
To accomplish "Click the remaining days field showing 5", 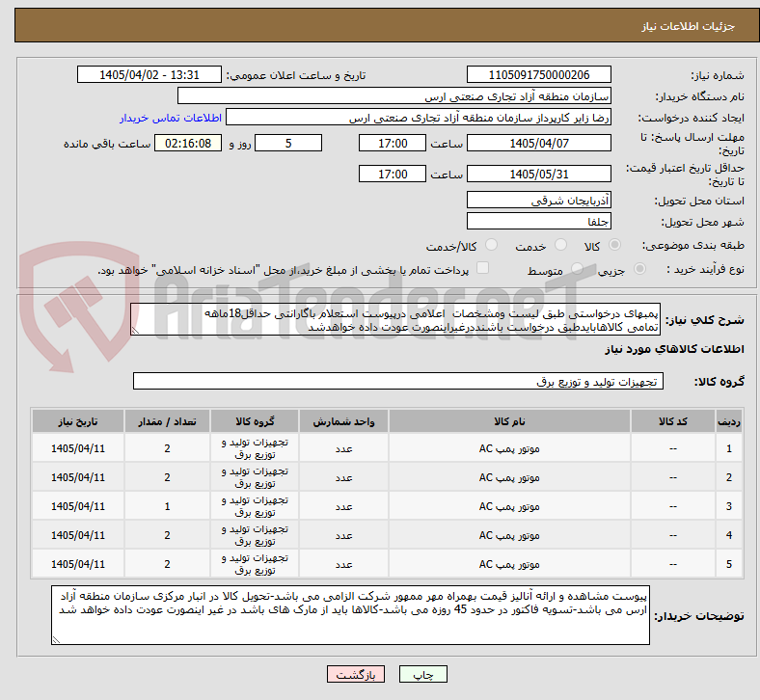I will click(288, 143).
